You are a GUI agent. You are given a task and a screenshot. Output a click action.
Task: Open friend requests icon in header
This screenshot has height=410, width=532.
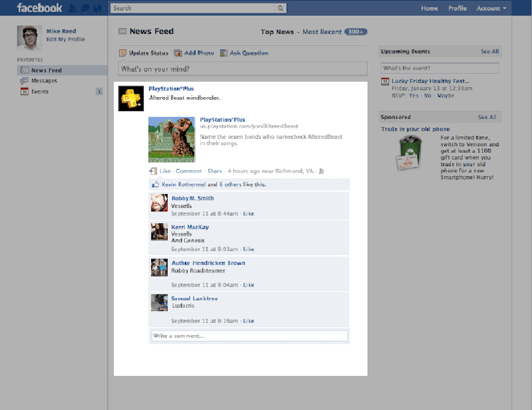point(72,8)
